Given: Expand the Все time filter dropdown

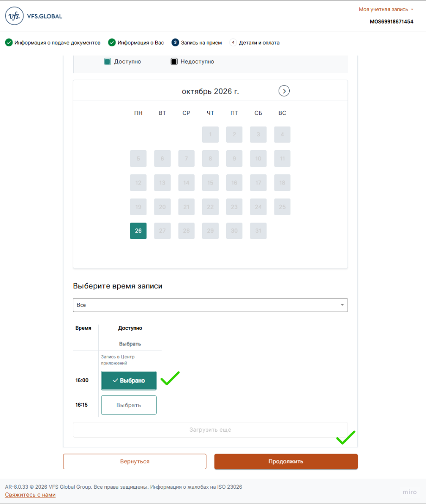Looking at the screenshot, I should coord(210,305).
